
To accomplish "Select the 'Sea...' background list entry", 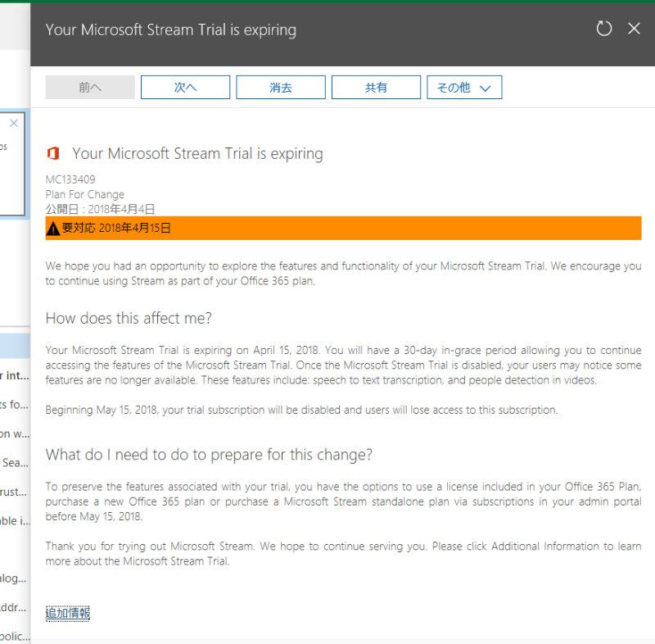I will click(x=15, y=463).
